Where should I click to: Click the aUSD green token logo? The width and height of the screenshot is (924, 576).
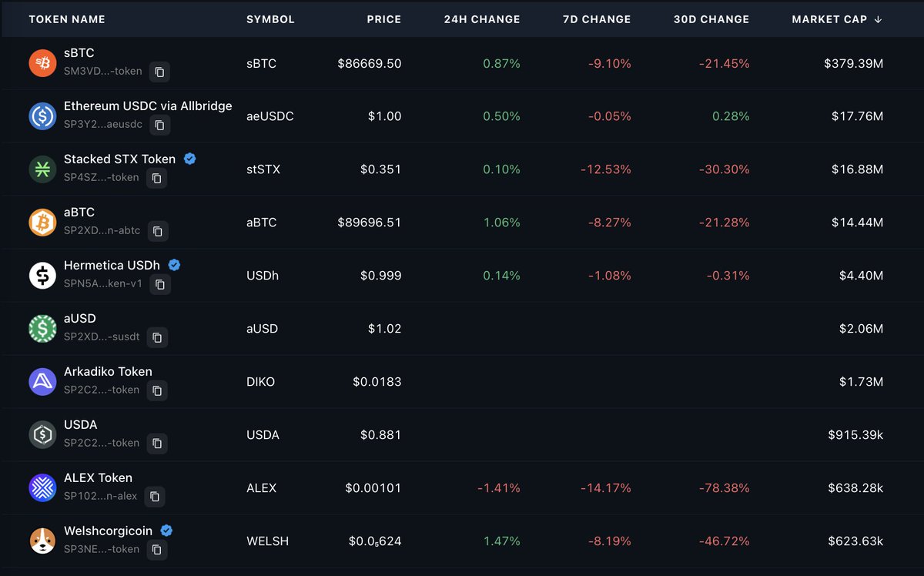pyautogui.click(x=42, y=329)
